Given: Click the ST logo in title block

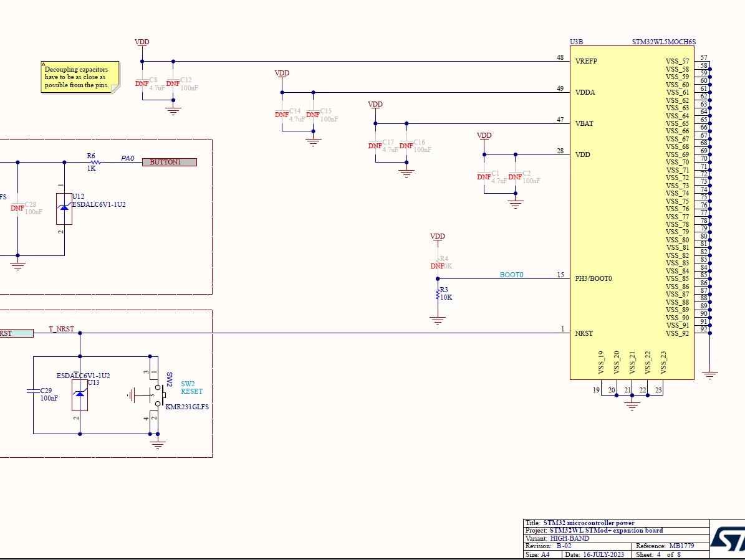Looking at the screenshot, I should (x=728, y=539).
